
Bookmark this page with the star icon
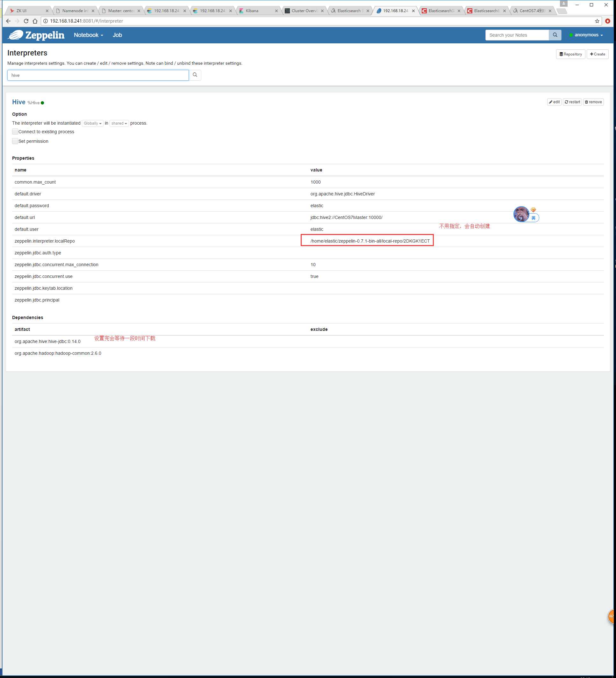point(597,21)
